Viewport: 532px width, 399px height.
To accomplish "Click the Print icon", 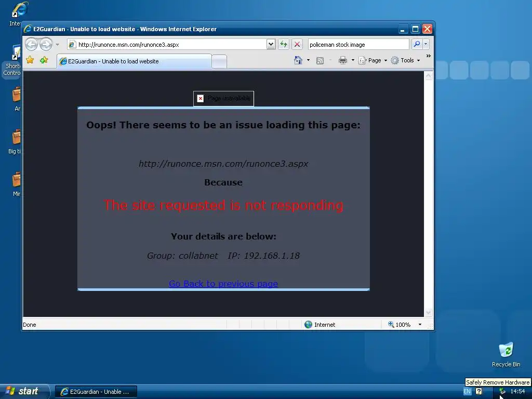I will [343, 60].
